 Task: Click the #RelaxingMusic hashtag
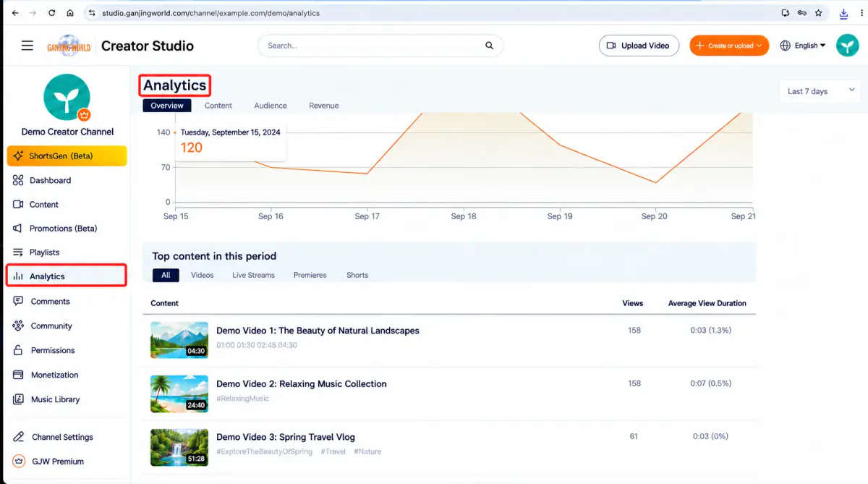[243, 399]
